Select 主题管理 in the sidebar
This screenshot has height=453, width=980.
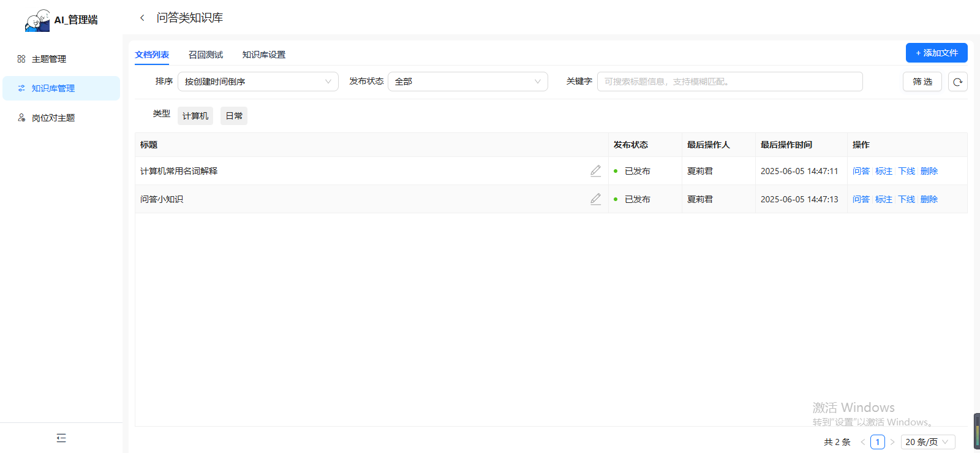[x=49, y=59]
